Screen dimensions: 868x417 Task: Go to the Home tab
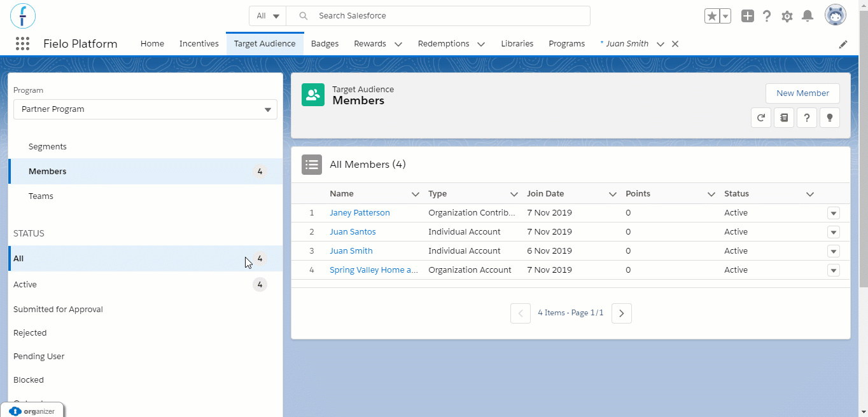click(x=152, y=44)
